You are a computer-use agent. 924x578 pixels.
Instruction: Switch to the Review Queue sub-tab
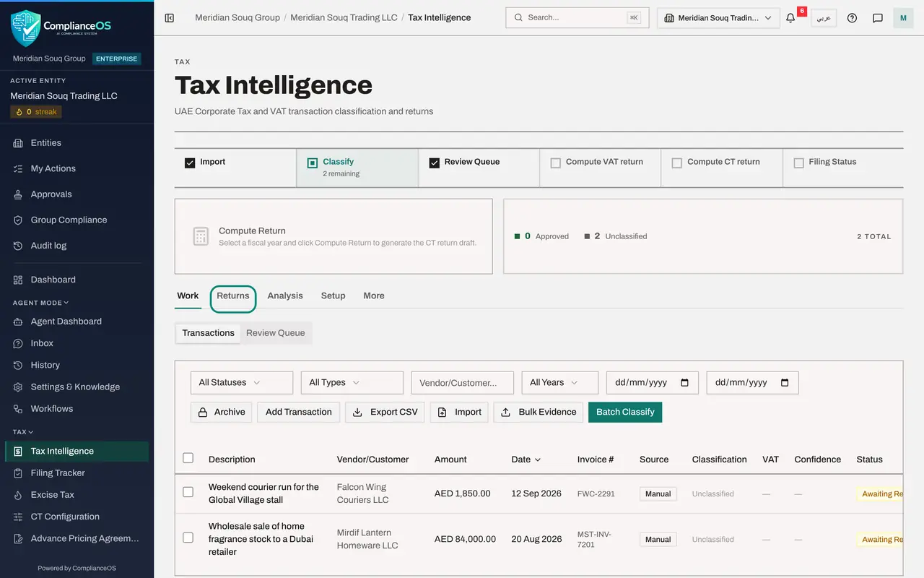click(276, 333)
